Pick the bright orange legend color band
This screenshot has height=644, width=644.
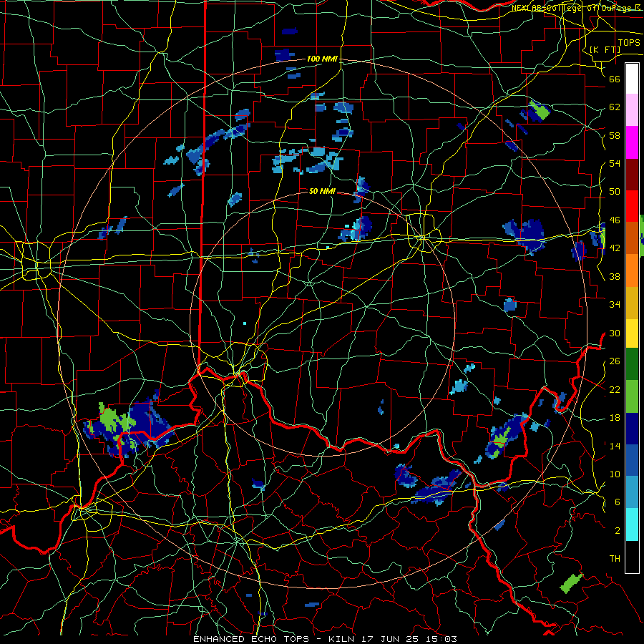coord(632,270)
